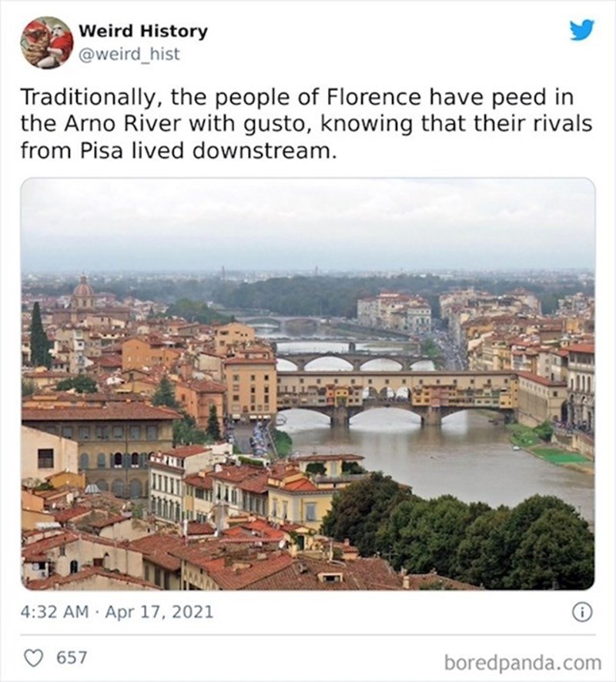Screen dimensions: 616x682
Task: Click the grey sky in the photo
Action: tap(308, 223)
